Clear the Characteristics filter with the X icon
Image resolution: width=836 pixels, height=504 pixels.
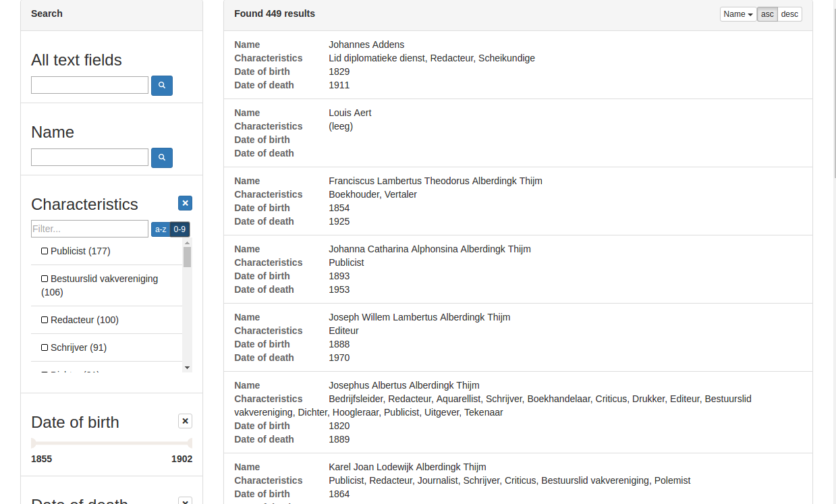click(x=186, y=203)
